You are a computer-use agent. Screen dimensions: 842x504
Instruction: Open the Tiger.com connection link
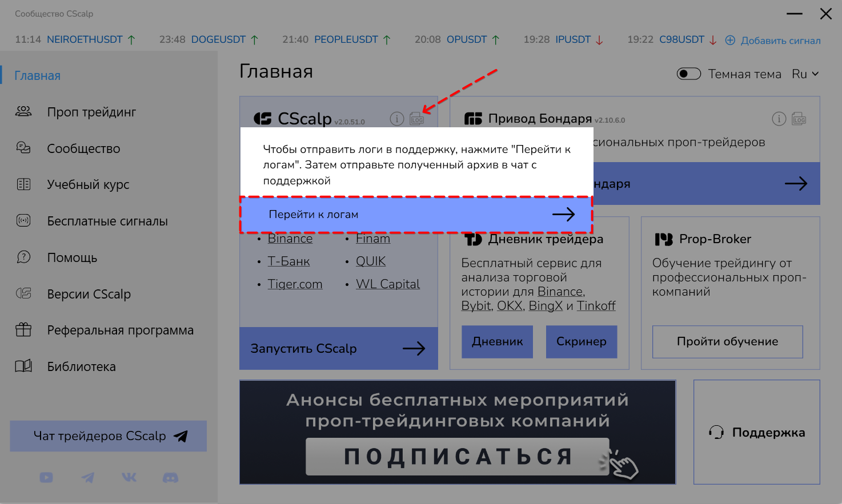pos(295,284)
